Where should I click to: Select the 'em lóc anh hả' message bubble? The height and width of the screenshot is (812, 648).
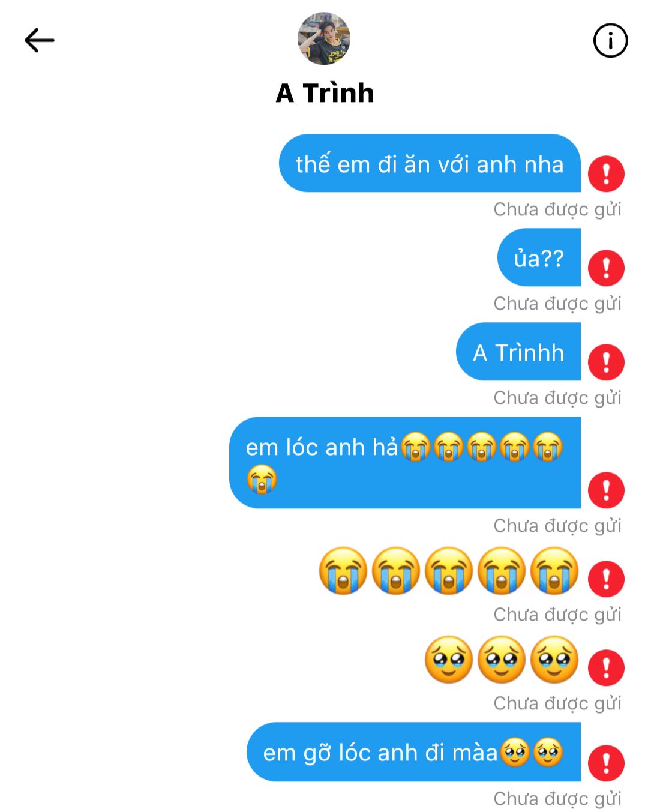[x=405, y=463]
